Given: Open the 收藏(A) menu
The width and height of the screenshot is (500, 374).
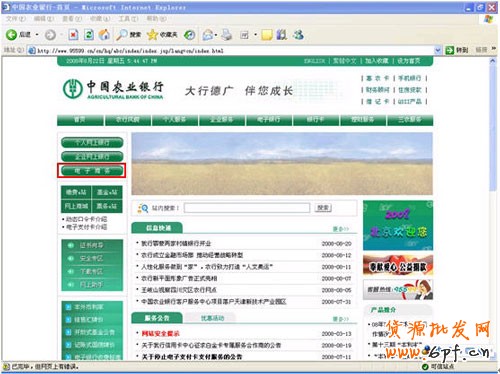Looking at the screenshot, I should (100, 18).
